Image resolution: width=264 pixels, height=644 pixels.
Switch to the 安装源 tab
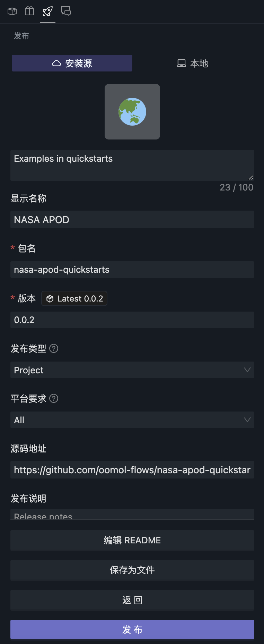[x=72, y=63]
